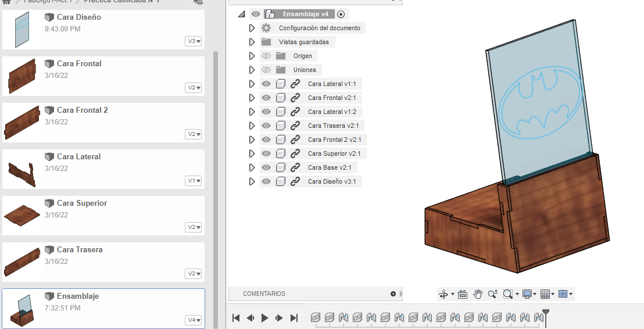Click the Batman logo on glass panel
This screenshot has height=329, width=644.
[x=541, y=102]
